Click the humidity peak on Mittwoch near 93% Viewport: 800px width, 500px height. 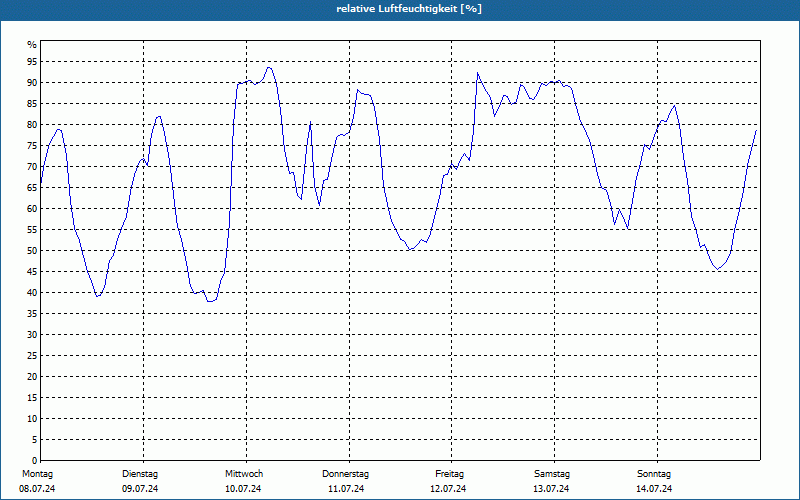269,67
